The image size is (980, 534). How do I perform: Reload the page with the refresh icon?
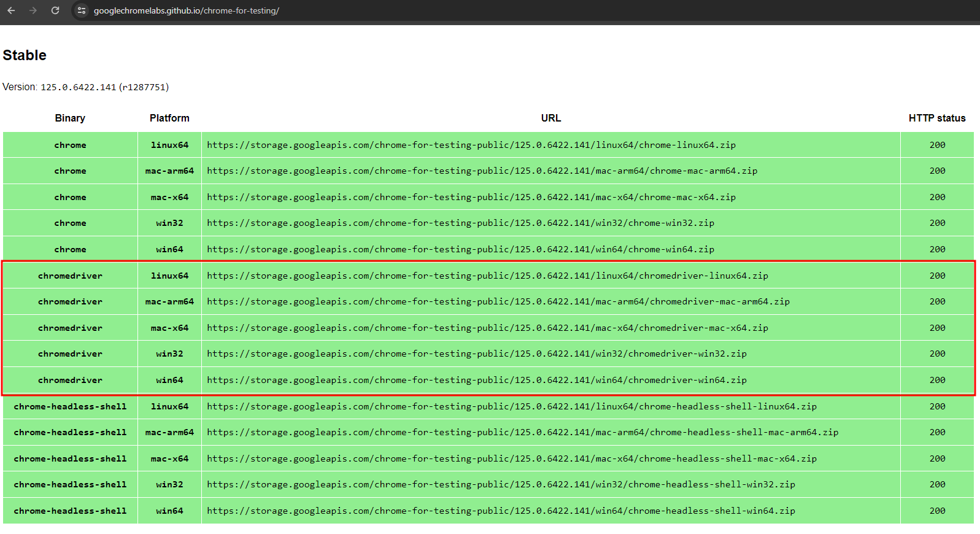(x=55, y=10)
